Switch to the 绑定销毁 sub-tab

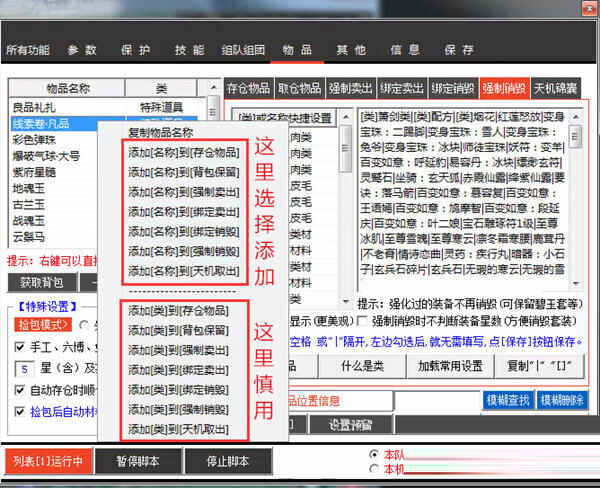pos(453,88)
